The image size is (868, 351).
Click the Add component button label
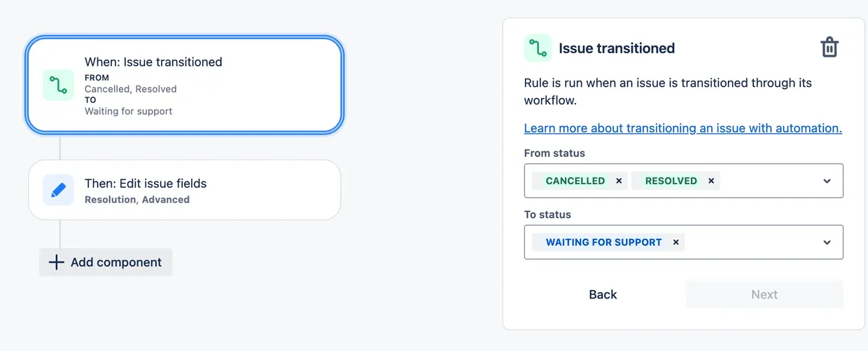point(116,263)
